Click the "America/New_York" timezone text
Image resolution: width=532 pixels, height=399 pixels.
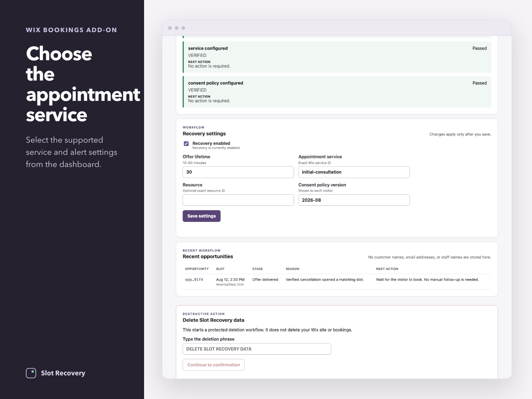230,284
